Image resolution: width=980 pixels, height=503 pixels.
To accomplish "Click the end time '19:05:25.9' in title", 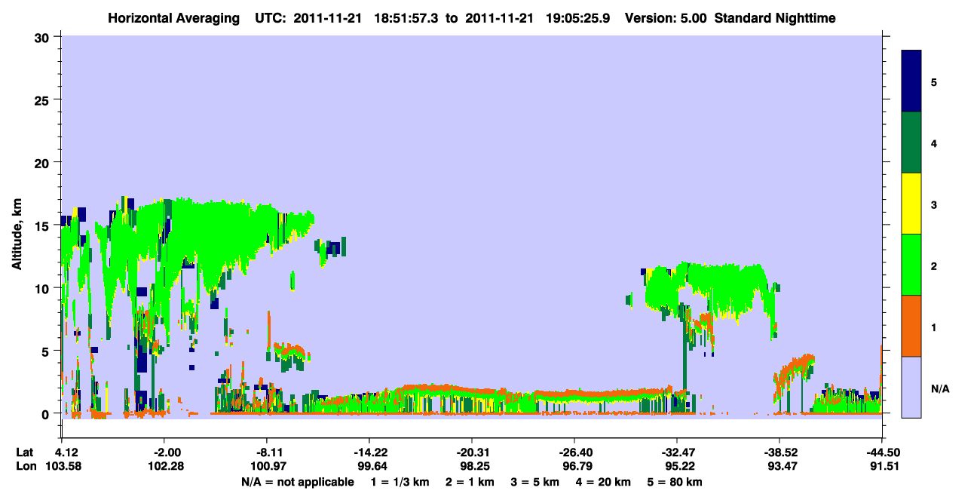I will pyautogui.click(x=577, y=17).
